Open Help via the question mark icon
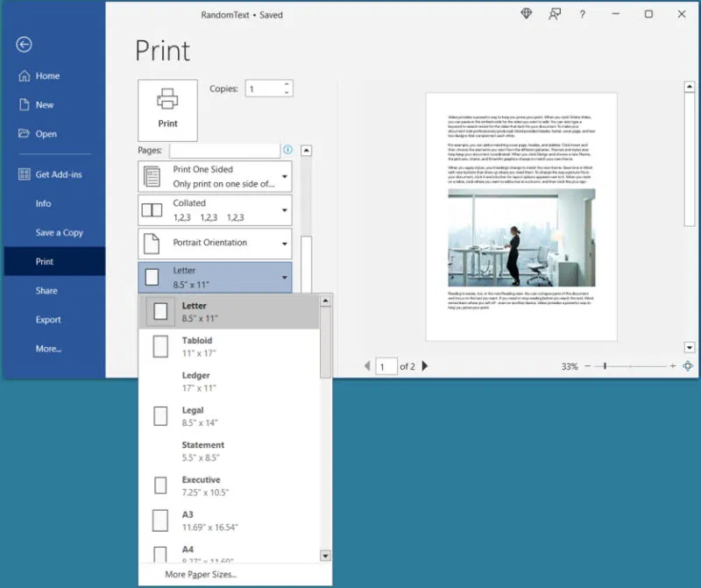This screenshot has height=588, width=701. (582, 14)
